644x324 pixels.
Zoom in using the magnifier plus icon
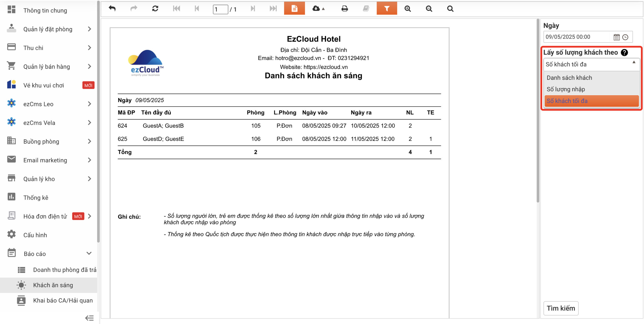[x=408, y=9]
